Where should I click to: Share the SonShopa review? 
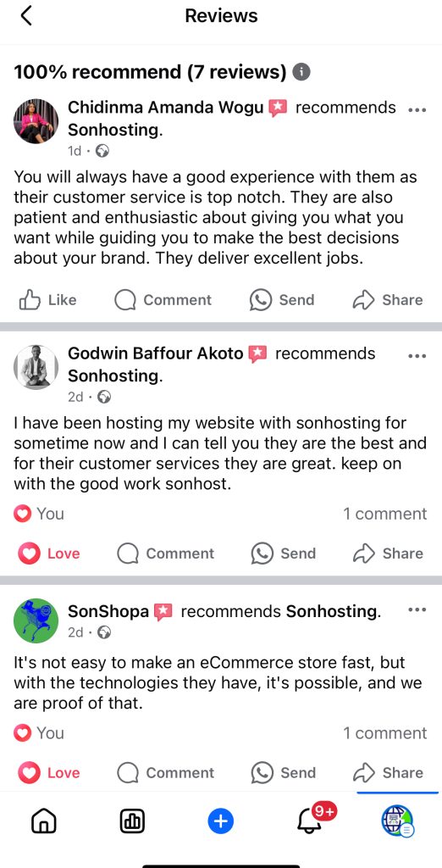(x=388, y=773)
